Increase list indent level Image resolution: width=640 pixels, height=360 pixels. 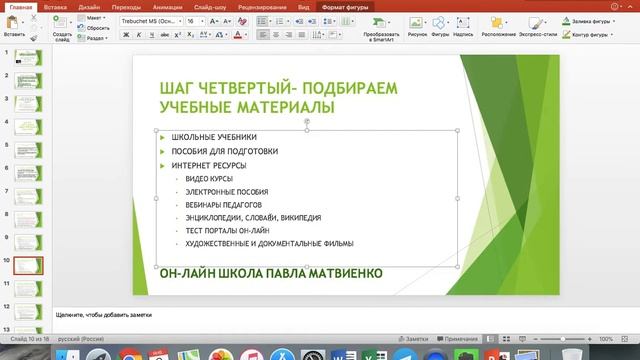[312, 21]
